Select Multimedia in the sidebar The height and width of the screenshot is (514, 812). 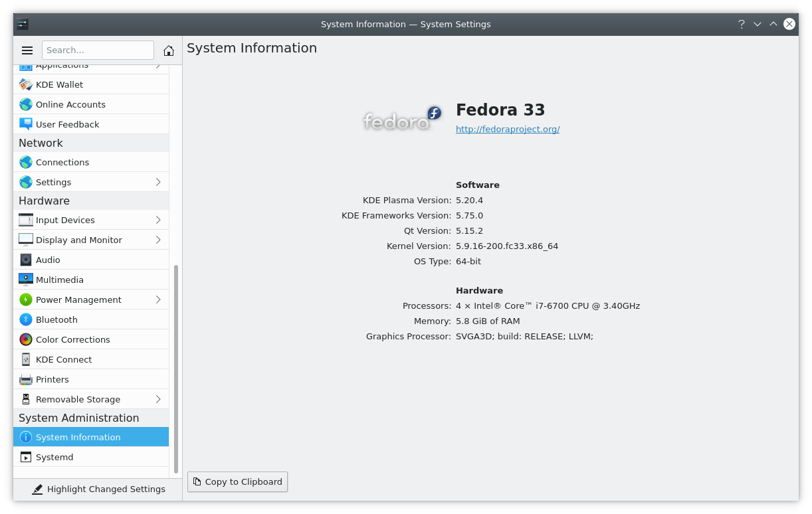coord(91,280)
